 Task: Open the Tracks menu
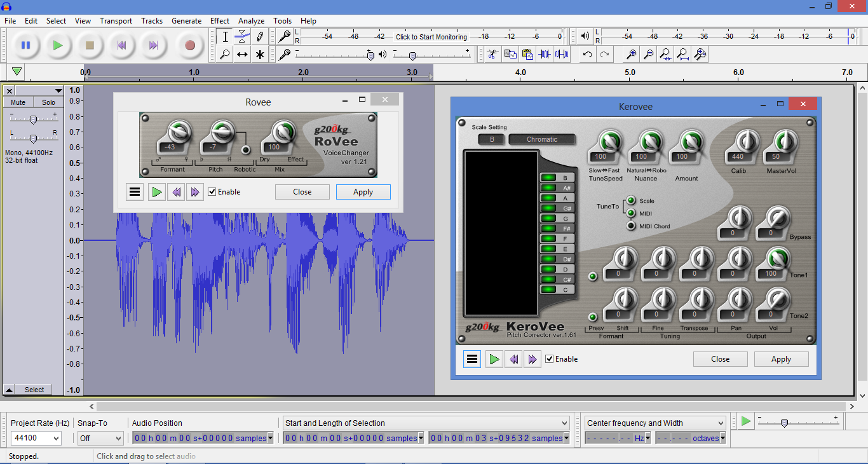pyautogui.click(x=152, y=21)
